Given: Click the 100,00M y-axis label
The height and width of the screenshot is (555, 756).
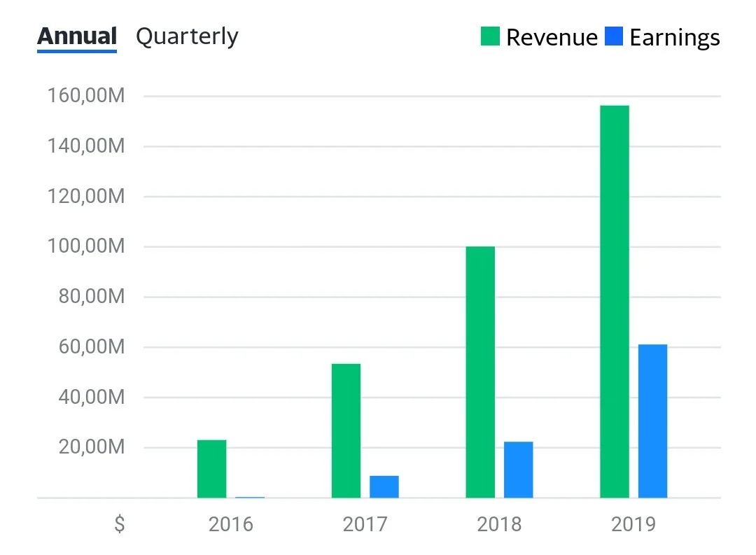Looking at the screenshot, I should pos(86,246).
